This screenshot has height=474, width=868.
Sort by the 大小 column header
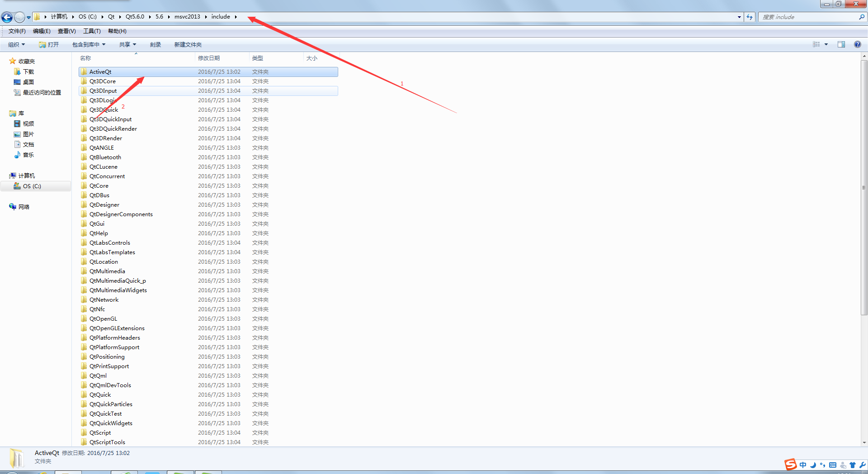click(312, 58)
